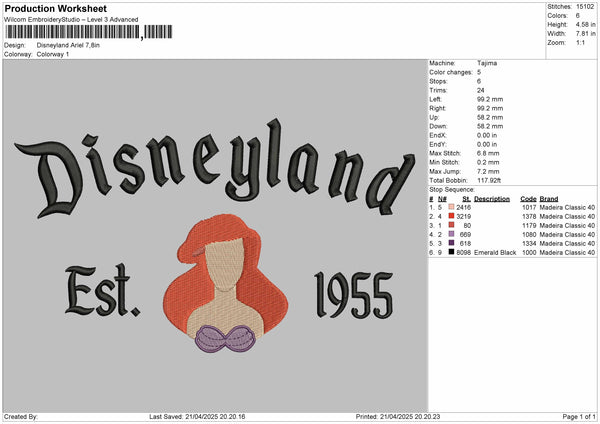Image resolution: width=600 pixels, height=424 pixels.
Task: Click the 'Left:' row value 99.2 mm
Action: coord(490,99)
